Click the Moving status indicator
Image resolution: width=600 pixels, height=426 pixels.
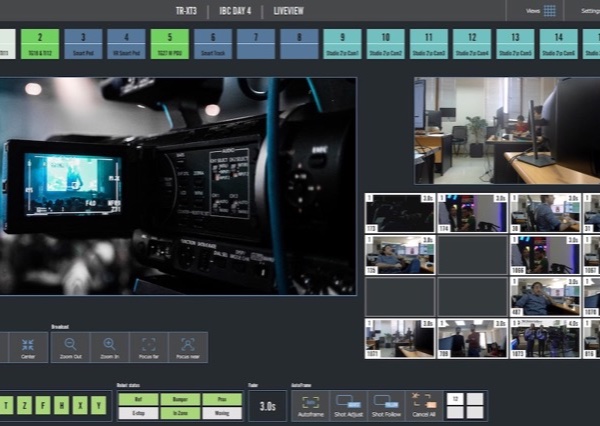coord(222,413)
